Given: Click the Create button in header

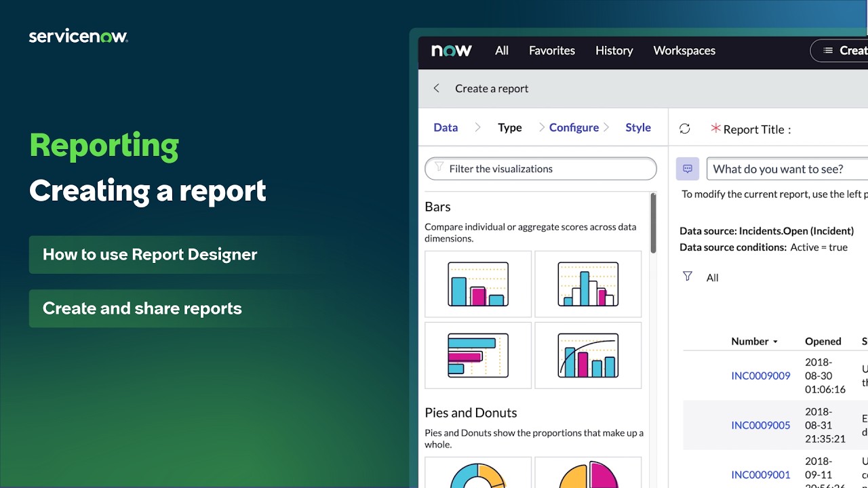Looking at the screenshot, I should [x=840, y=51].
